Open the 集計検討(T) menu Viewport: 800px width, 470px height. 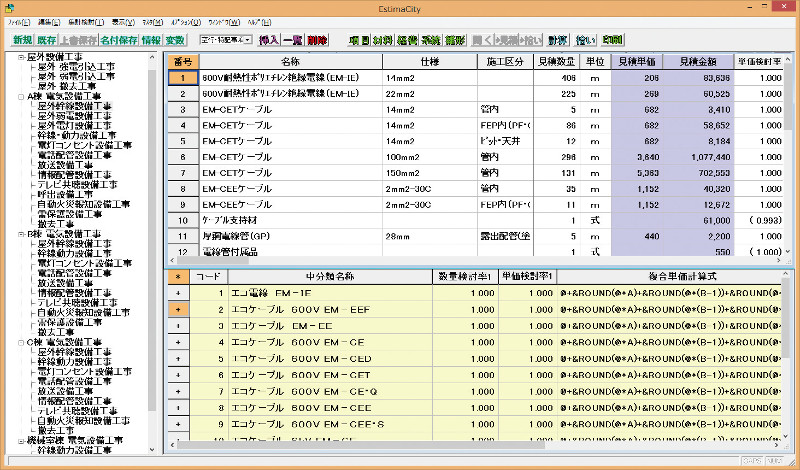pyautogui.click(x=86, y=22)
